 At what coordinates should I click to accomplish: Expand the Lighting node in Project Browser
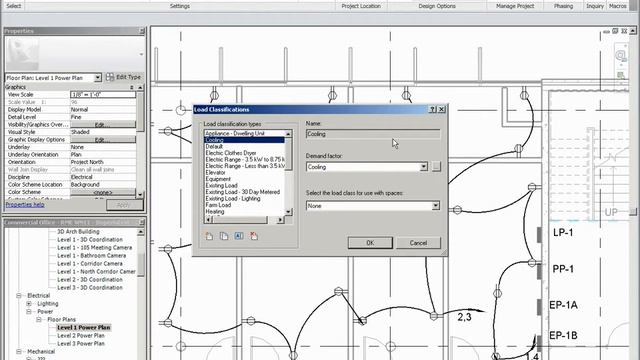pyautogui.click(x=29, y=303)
